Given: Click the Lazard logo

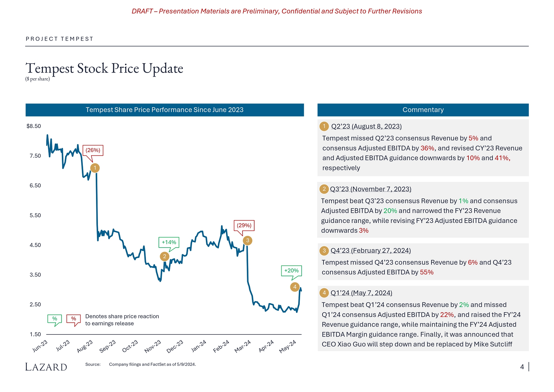Looking at the screenshot, I should (x=46, y=367).
